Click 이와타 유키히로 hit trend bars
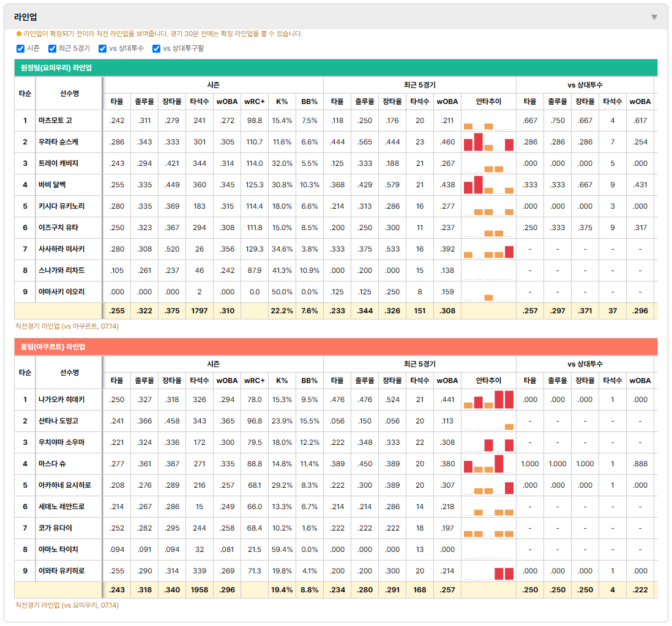Screen dimensions: 672x626 tap(488, 571)
